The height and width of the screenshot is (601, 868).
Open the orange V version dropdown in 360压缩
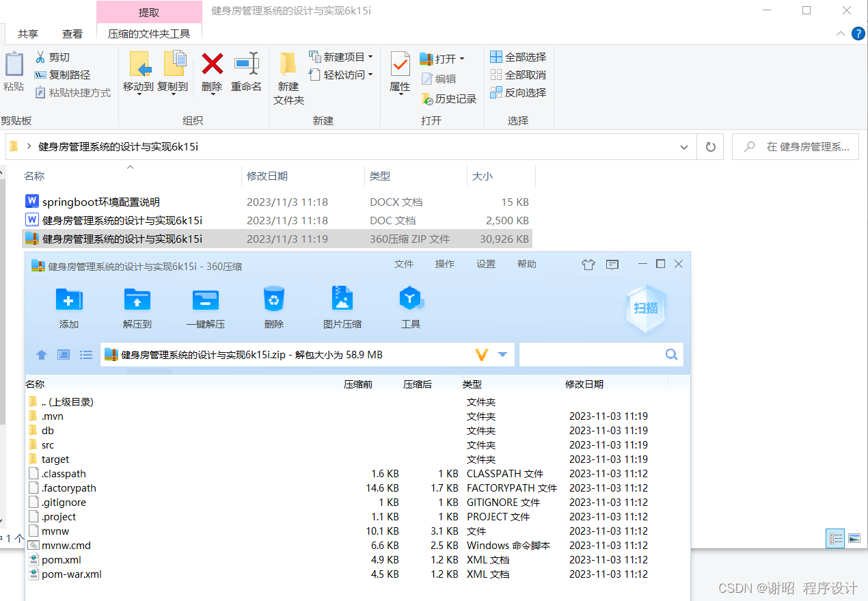click(x=482, y=354)
